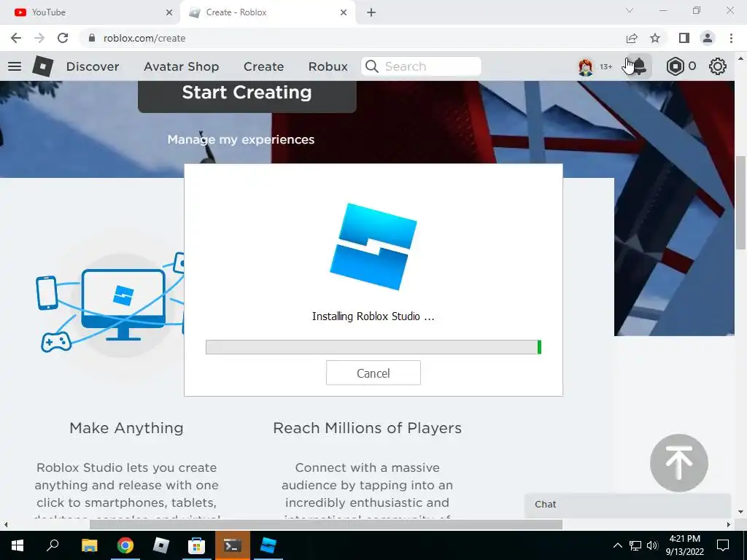Open the Chrome profile icon

708,38
